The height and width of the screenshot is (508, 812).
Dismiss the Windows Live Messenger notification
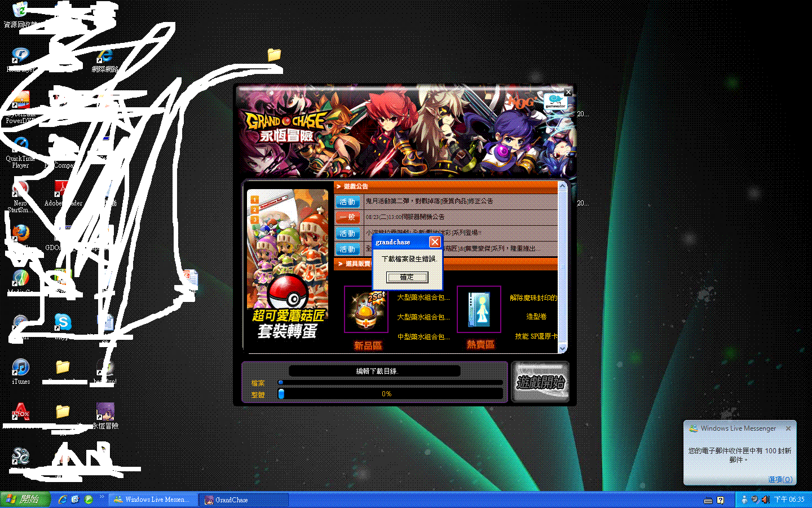788,428
